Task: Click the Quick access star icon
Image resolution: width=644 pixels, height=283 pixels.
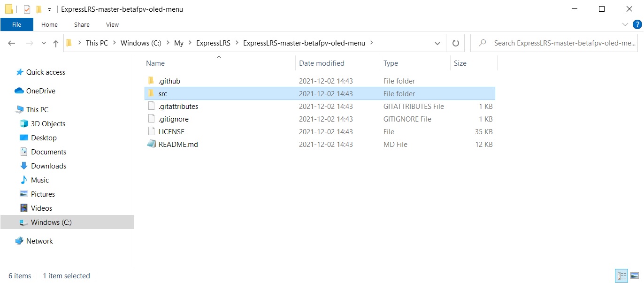Action: coord(20,72)
